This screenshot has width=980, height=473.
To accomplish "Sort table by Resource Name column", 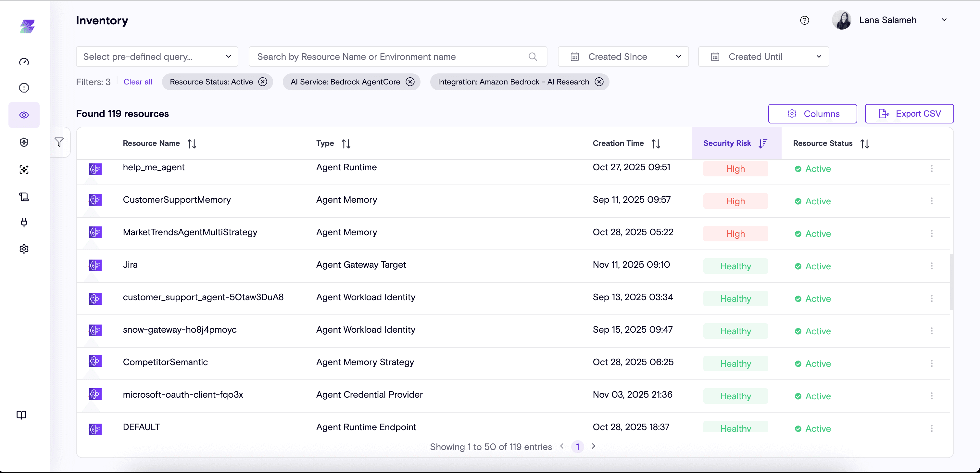I will 192,144.
